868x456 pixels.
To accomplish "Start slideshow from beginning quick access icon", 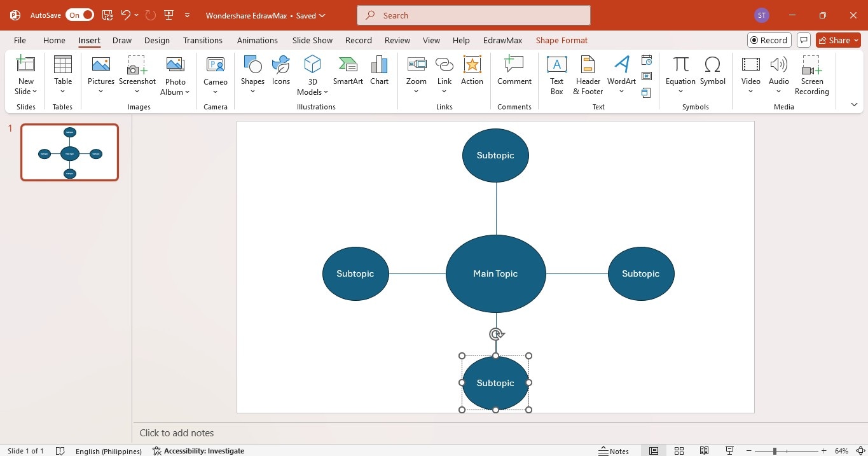I will pos(169,15).
